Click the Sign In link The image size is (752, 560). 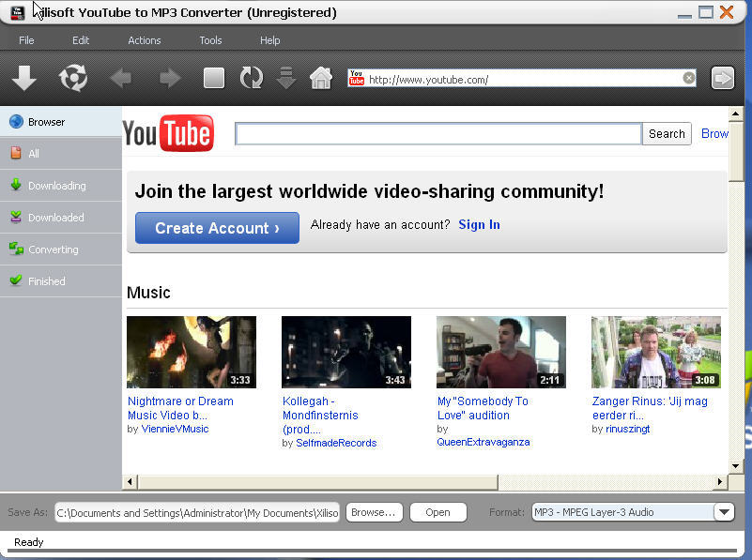click(x=479, y=224)
